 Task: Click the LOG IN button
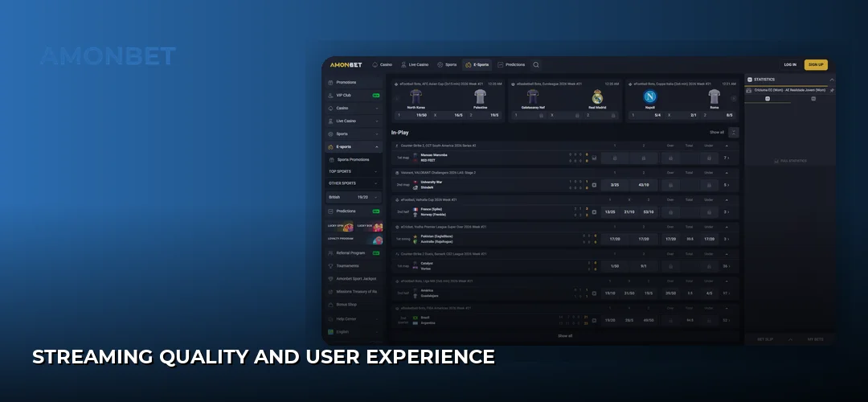coord(790,65)
